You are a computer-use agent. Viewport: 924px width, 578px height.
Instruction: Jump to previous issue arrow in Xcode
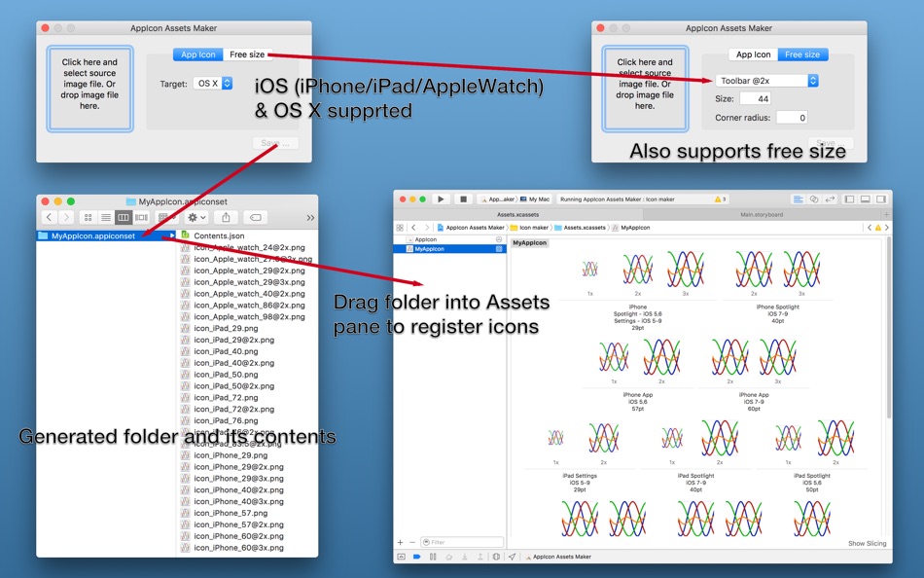(x=870, y=228)
